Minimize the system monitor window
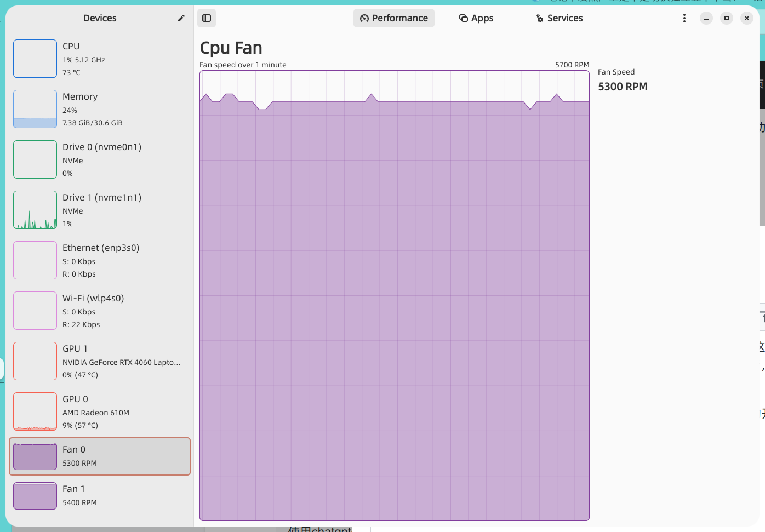This screenshot has width=765, height=532. pos(706,18)
